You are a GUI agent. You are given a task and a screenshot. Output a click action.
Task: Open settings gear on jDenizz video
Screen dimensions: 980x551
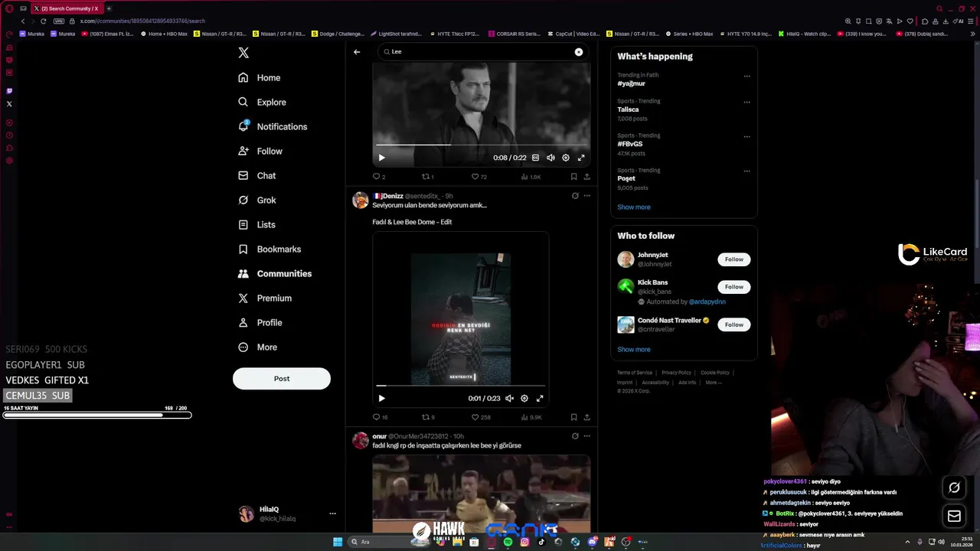(x=524, y=398)
